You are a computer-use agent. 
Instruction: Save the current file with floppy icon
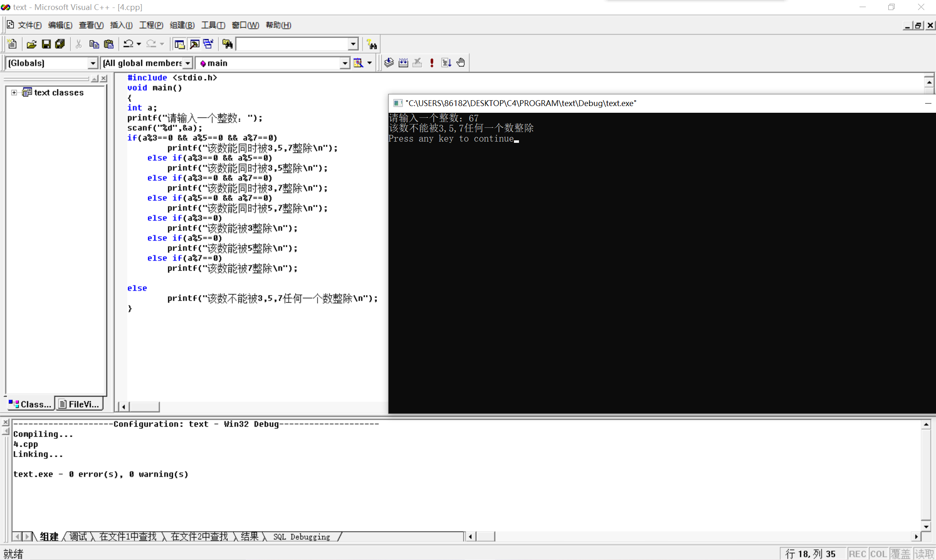click(46, 44)
